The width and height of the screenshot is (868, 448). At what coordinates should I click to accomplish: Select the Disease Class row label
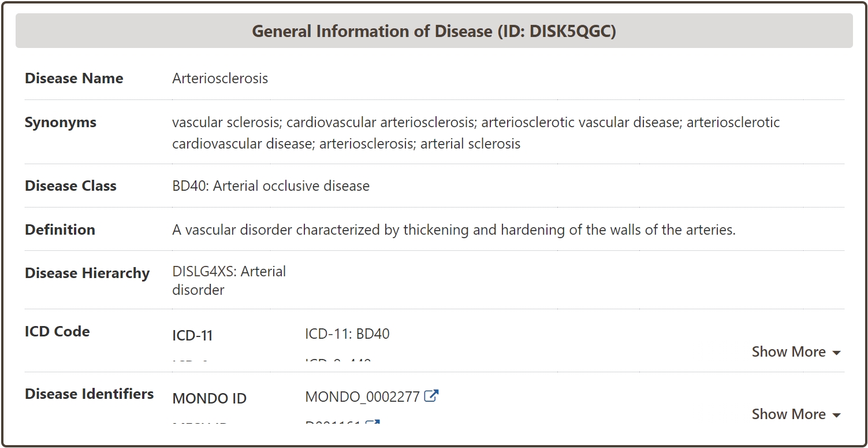point(70,186)
